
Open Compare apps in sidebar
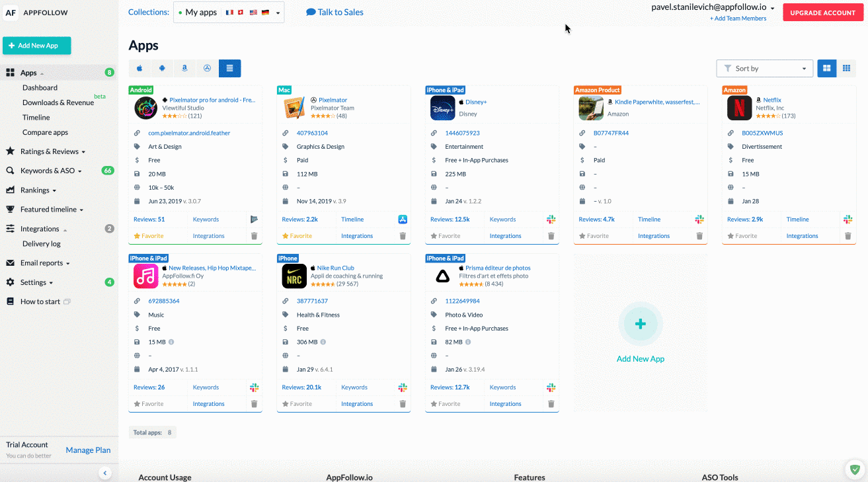pyautogui.click(x=46, y=132)
